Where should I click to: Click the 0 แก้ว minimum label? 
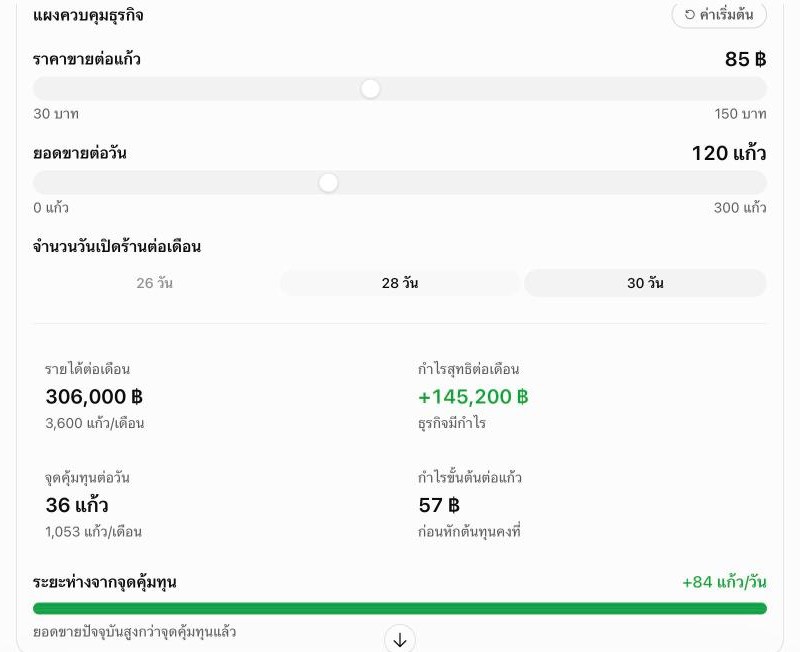point(51,208)
